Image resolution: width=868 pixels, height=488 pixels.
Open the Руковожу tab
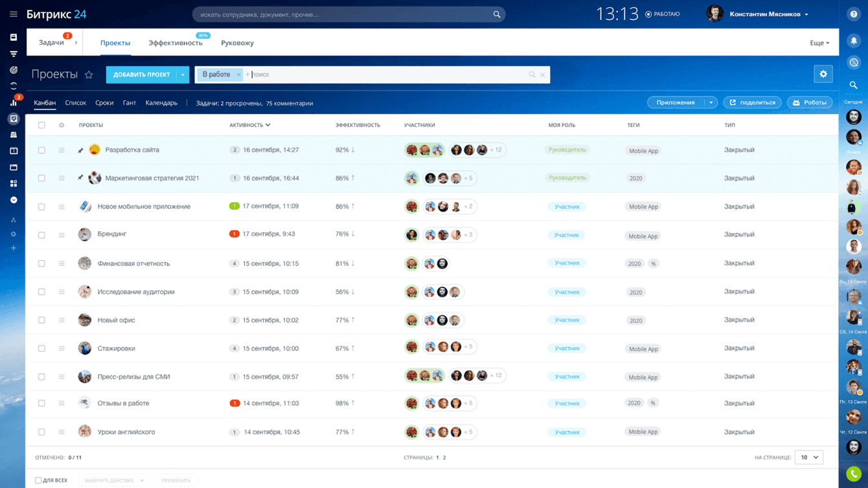[237, 43]
